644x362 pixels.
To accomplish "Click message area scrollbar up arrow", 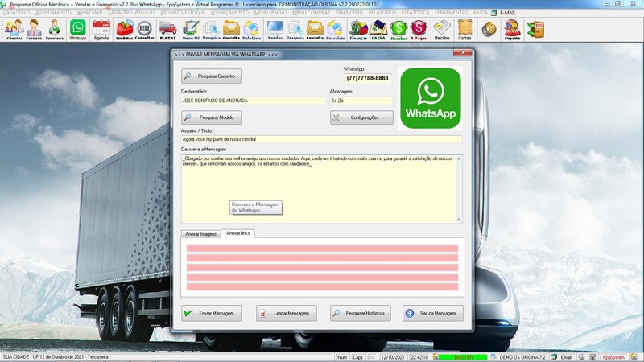I will pos(459,158).
